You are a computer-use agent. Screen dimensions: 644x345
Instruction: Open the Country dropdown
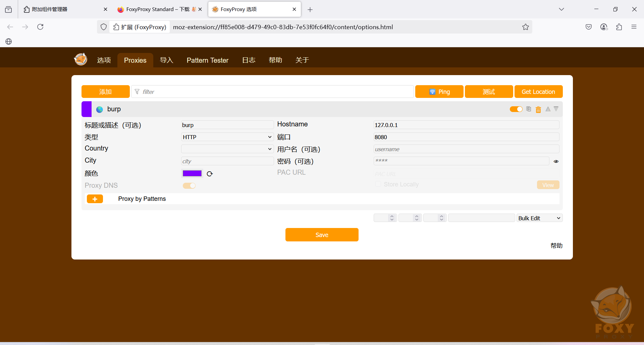click(227, 149)
